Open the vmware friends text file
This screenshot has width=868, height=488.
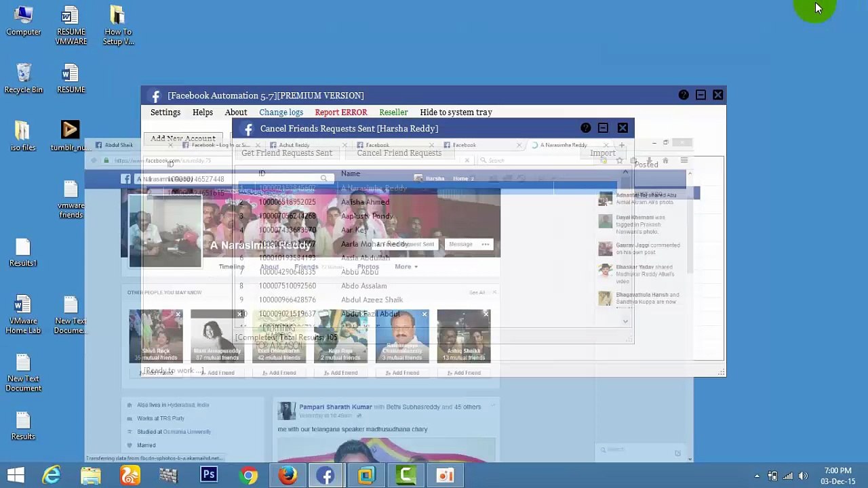tap(71, 199)
